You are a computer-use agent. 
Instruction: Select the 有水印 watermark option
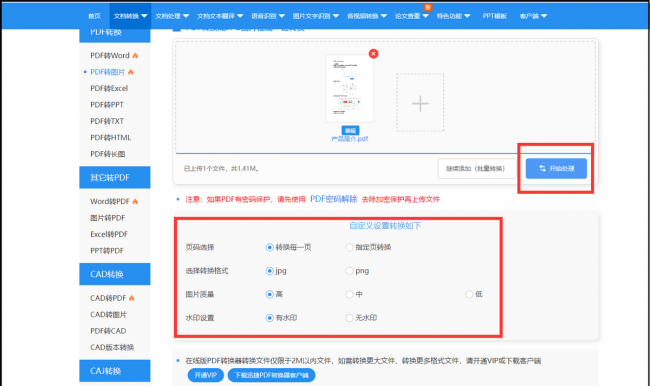[x=269, y=318]
